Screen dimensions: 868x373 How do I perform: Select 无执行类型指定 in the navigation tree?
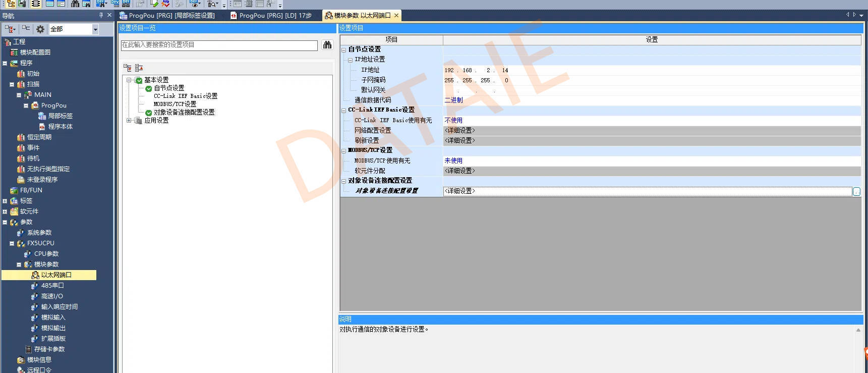click(x=48, y=169)
